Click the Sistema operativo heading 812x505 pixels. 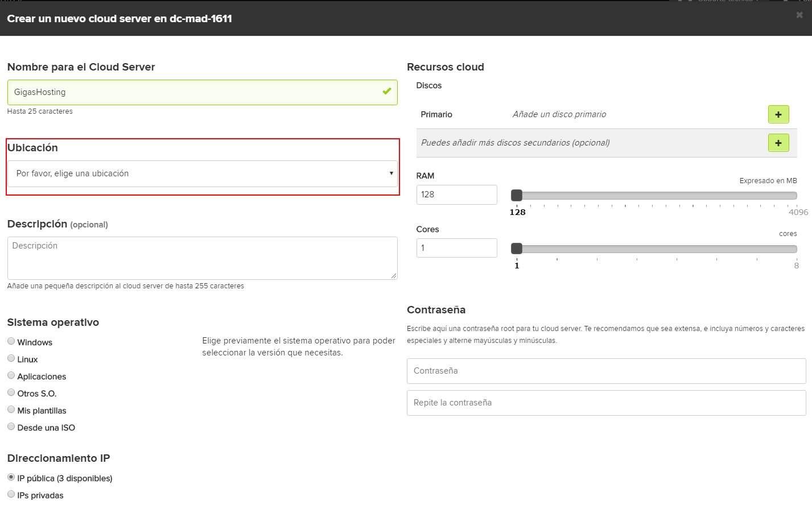click(53, 322)
